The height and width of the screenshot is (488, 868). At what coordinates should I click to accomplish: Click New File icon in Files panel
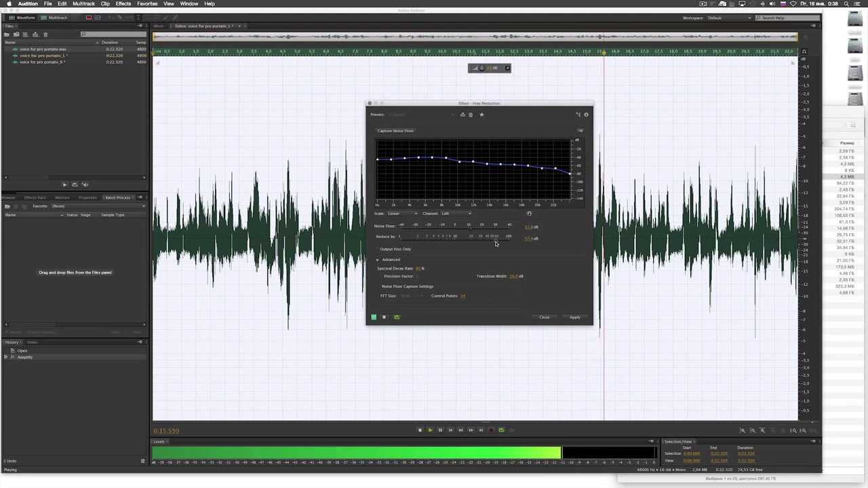[x=25, y=35]
